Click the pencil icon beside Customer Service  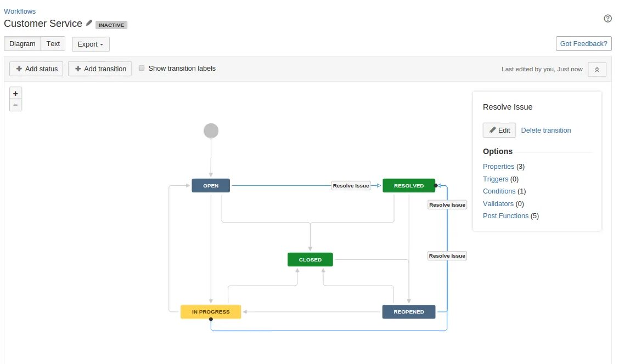[x=89, y=23]
